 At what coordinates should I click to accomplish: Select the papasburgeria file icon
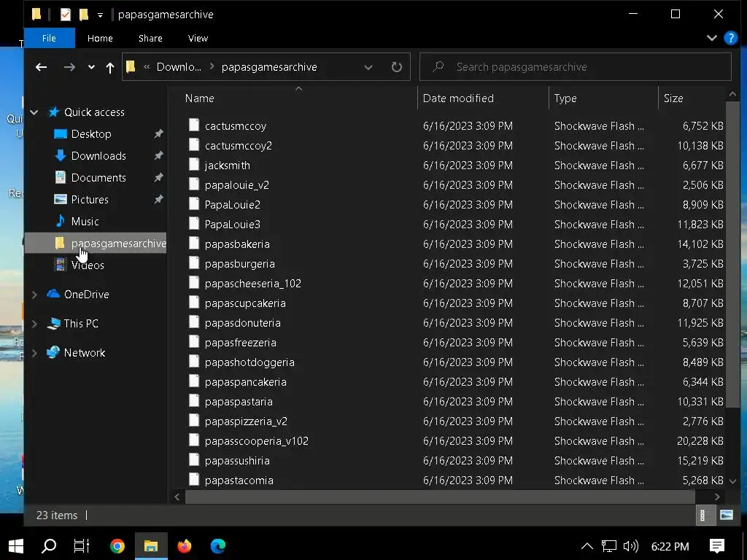[194, 262]
